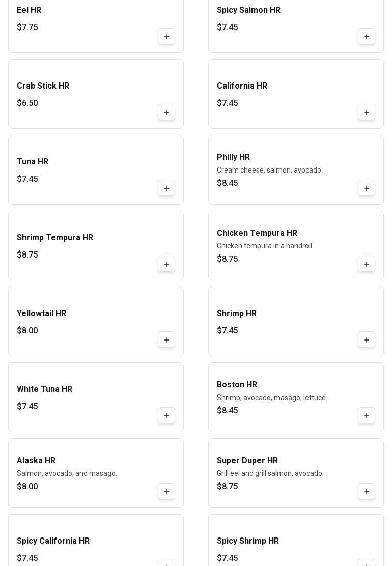The height and width of the screenshot is (566, 392).
Task: Open the Boston HR menu item
Action: coord(237,385)
